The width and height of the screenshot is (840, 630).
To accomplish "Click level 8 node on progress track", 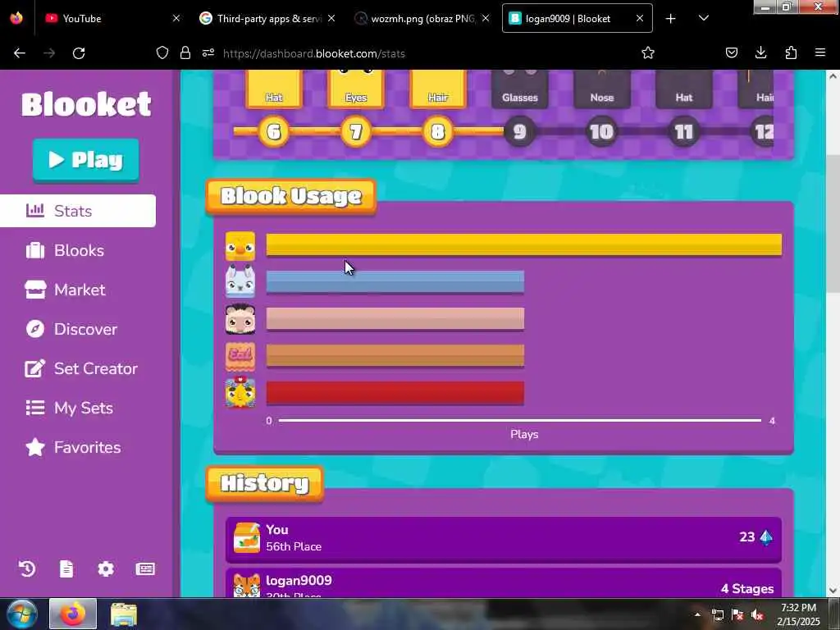I will coord(438,131).
